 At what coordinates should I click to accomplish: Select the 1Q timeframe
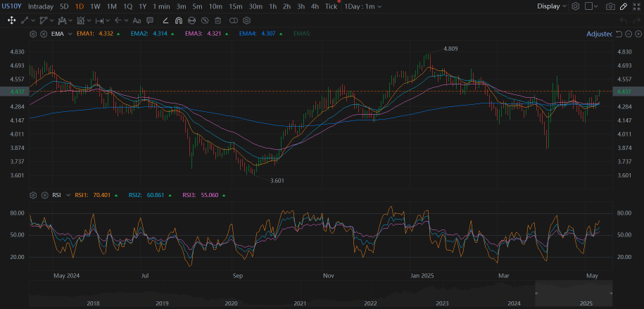127,6
